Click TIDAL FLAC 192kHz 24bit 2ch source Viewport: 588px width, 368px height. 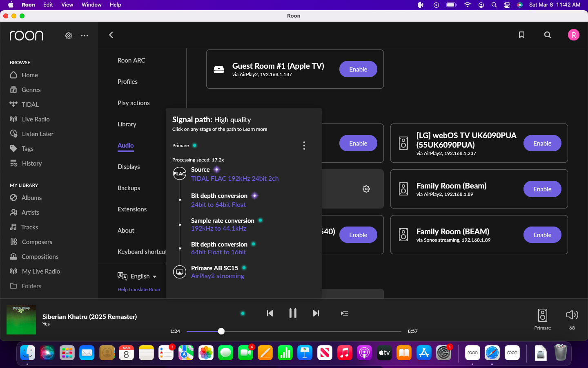[x=235, y=179]
